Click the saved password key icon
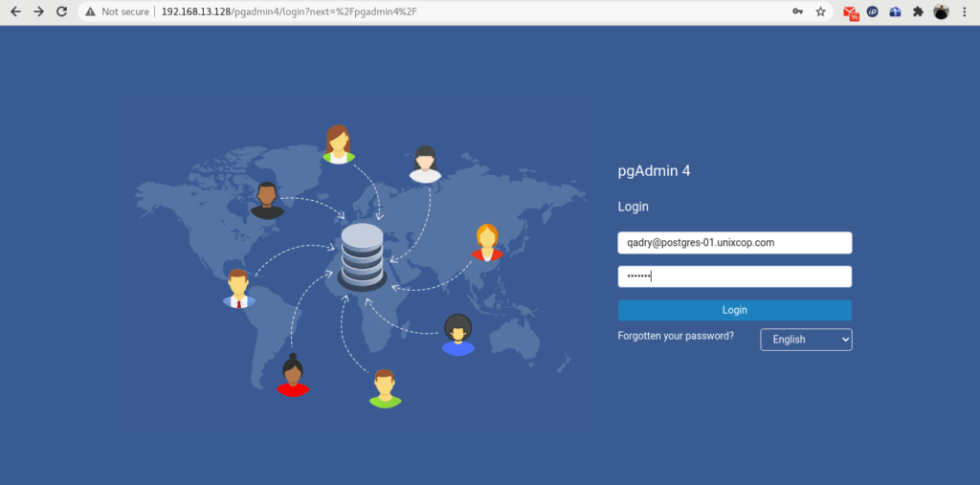 (x=797, y=11)
